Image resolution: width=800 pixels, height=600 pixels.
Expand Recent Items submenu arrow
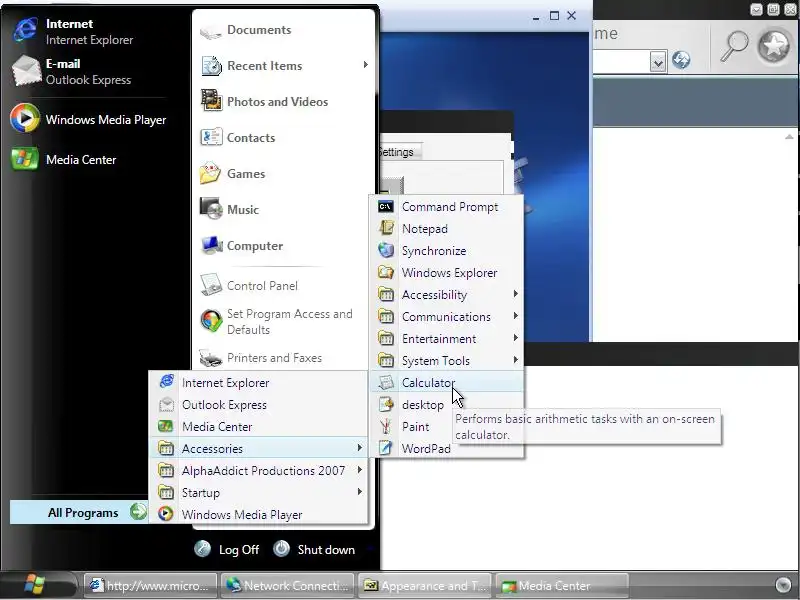pyautogui.click(x=365, y=65)
